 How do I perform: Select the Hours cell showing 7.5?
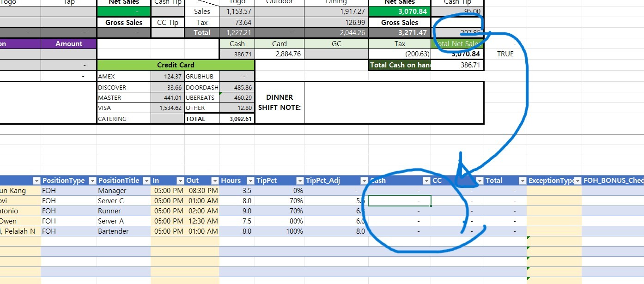(237, 221)
